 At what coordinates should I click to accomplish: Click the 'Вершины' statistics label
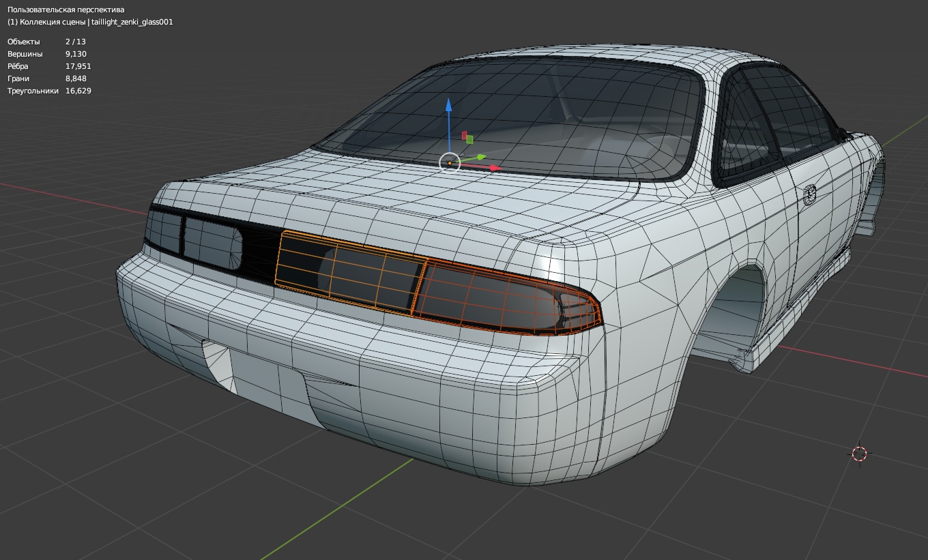click(25, 54)
